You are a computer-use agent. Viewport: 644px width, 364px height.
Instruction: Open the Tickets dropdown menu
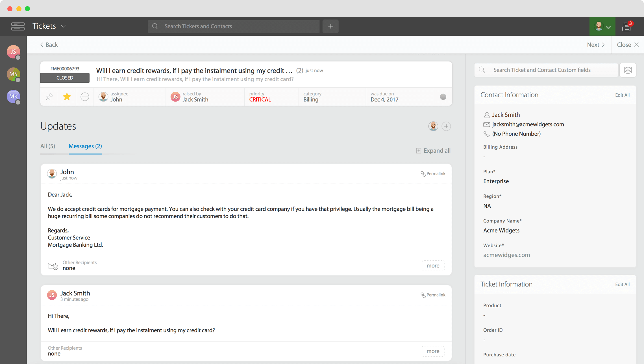(x=63, y=26)
